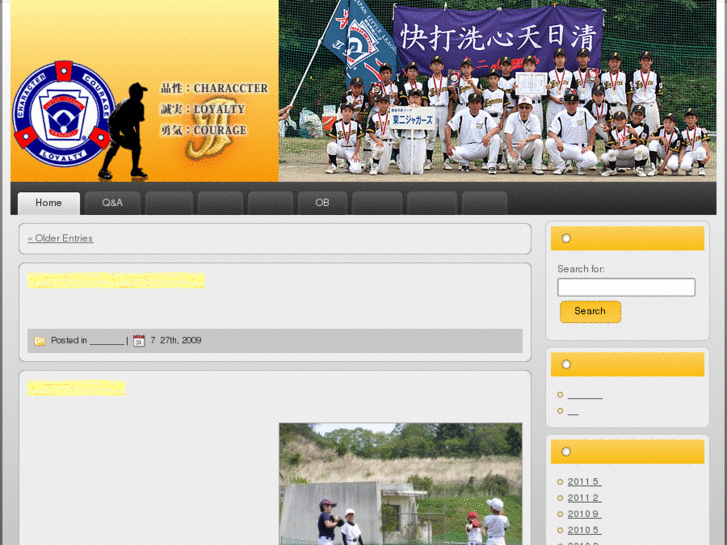Click the calendar icon before the 27th date
The height and width of the screenshot is (545, 727).
tap(139, 341)
